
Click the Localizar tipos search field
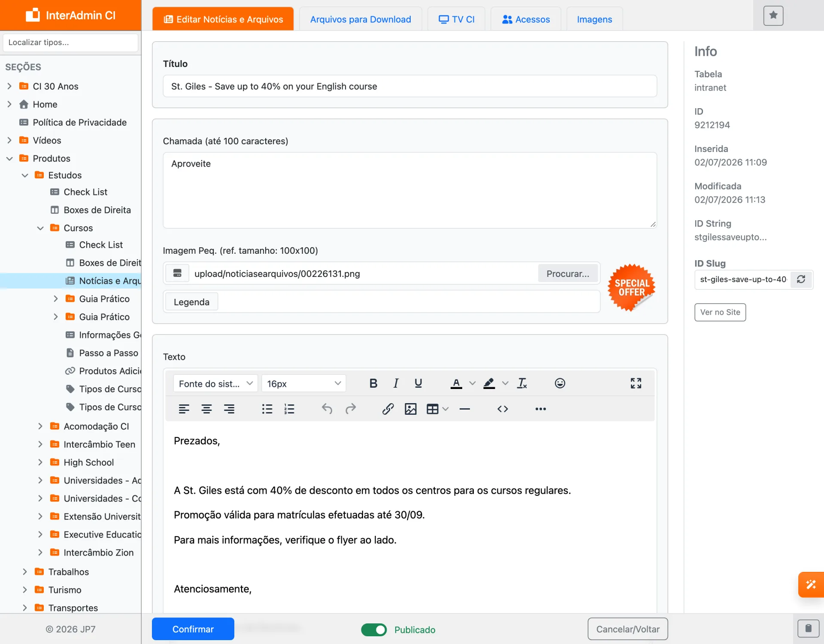point(70,43)
